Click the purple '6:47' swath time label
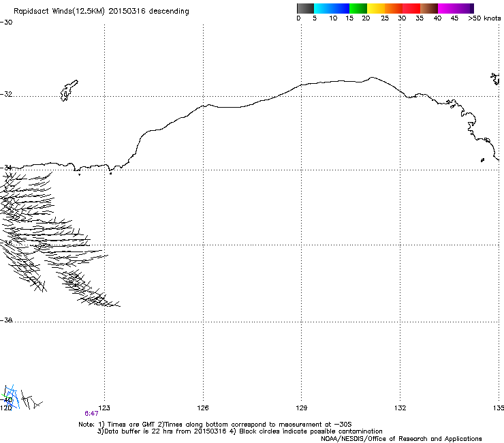Viewport: 504px width, 443px height. [x=91, y=414]
